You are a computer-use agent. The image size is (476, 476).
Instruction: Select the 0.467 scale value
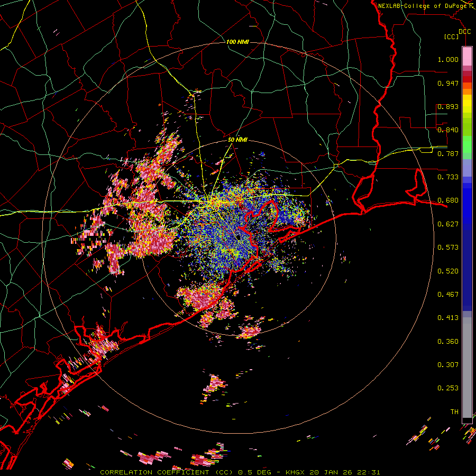pos(448,295)
